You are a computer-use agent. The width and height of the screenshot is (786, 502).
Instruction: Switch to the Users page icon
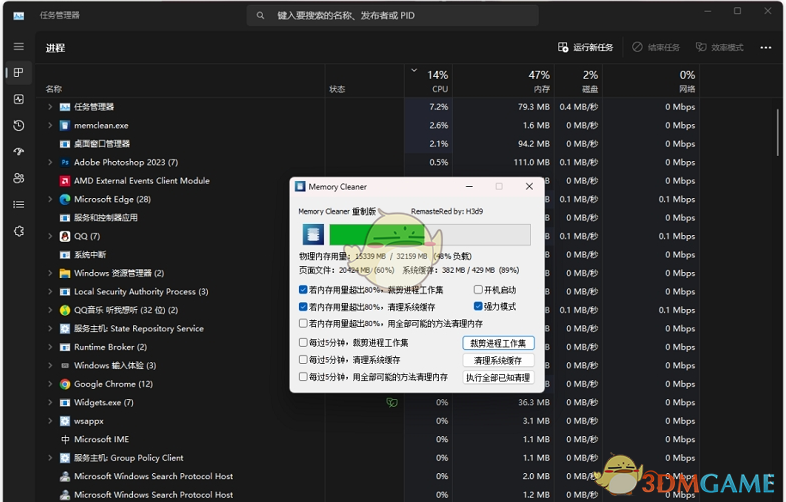point(18,178)
